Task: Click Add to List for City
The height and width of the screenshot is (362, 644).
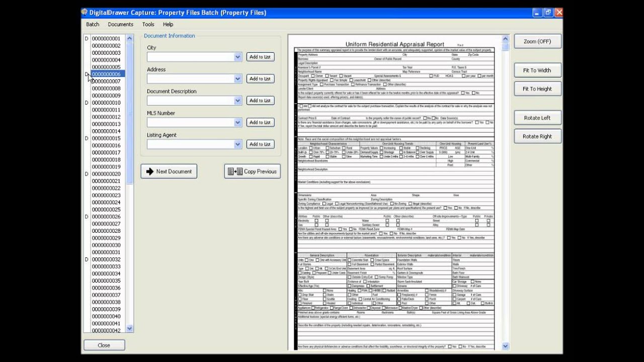Action: click(x=260, y=57)
